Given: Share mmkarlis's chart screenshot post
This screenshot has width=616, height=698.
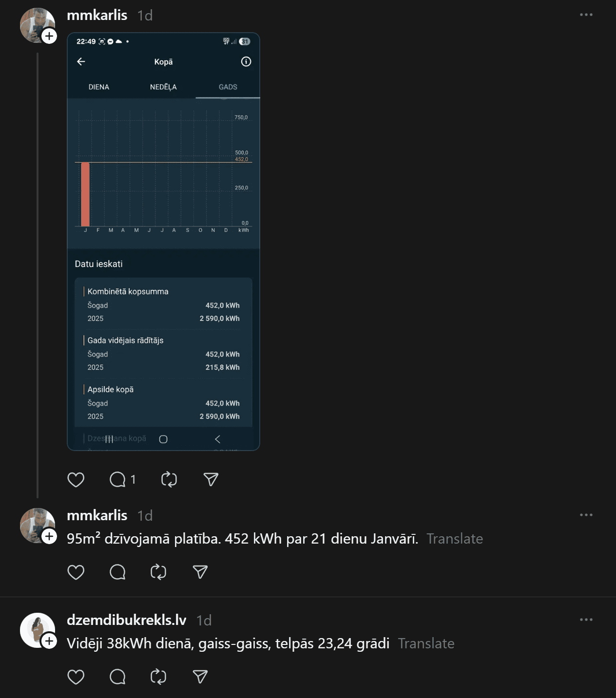Looking at the screenshot, I should point(211,480).
